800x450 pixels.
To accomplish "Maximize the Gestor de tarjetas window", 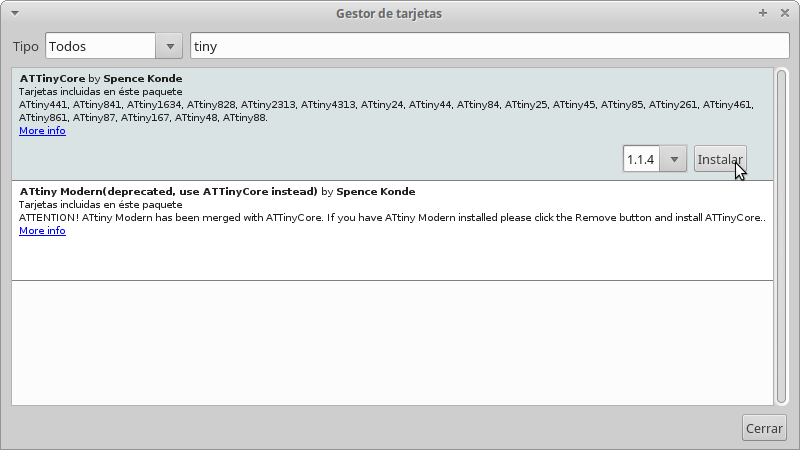I will tap(763, 13).
